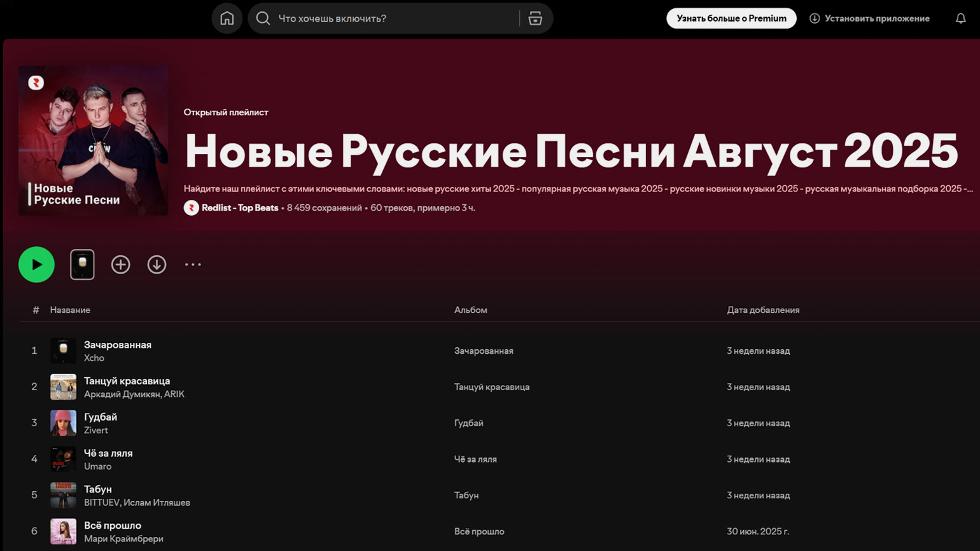Open the Browse icon in search bar

click(535, 18)
